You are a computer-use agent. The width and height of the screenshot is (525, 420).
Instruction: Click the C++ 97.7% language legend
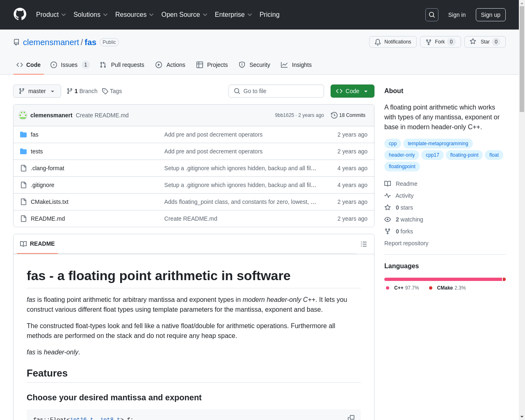point(402,288)
